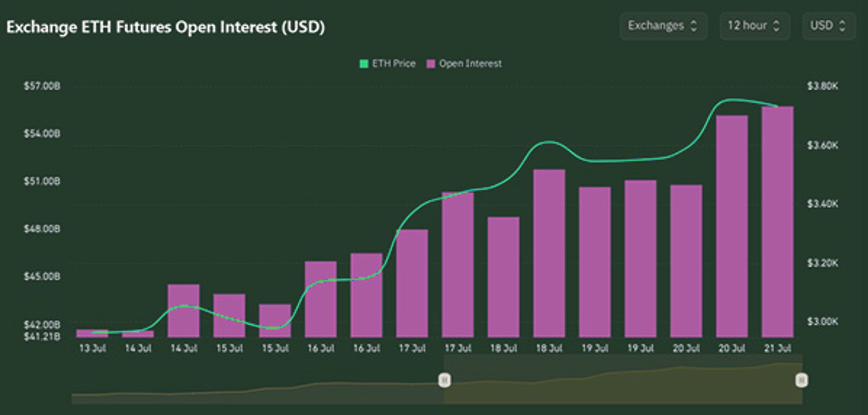Viewport: 868px width, 415px height.
Task: Click the second 19 Jul bar
Action: 641,259
